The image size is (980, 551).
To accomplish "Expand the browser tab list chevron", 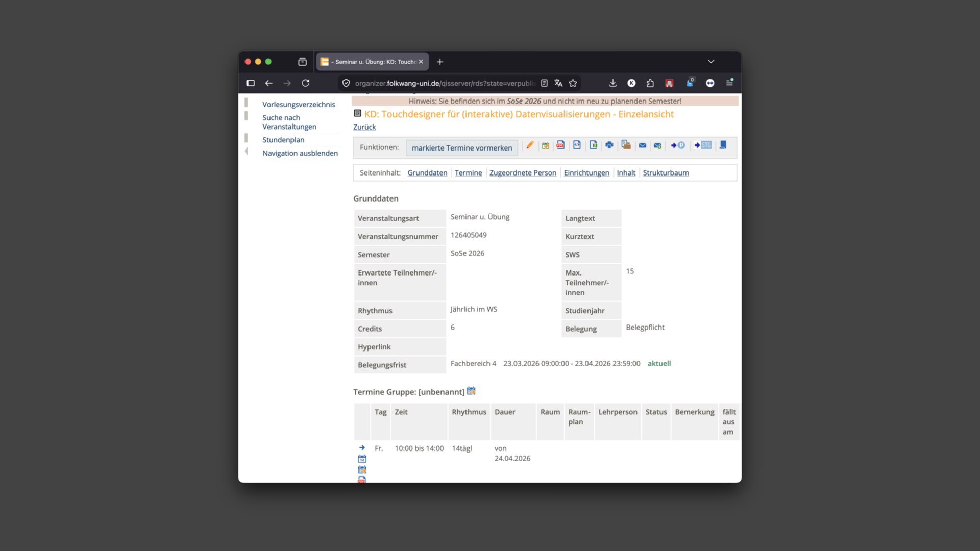I will click(711, 62).
